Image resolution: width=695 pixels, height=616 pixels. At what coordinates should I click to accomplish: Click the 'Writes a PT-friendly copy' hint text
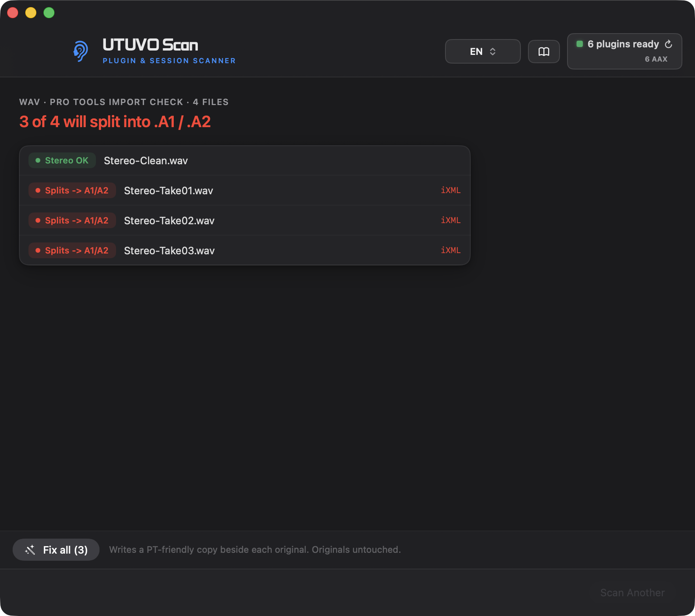(x=255, y=550)
